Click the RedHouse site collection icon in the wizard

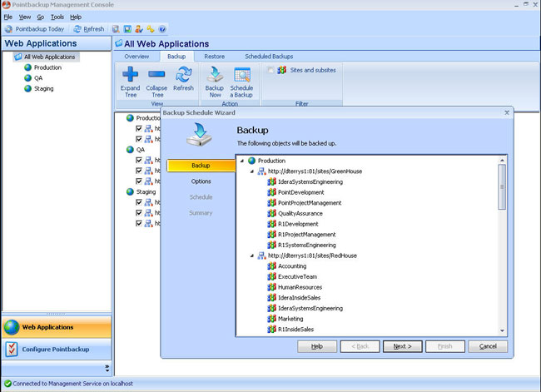(262, 256)
